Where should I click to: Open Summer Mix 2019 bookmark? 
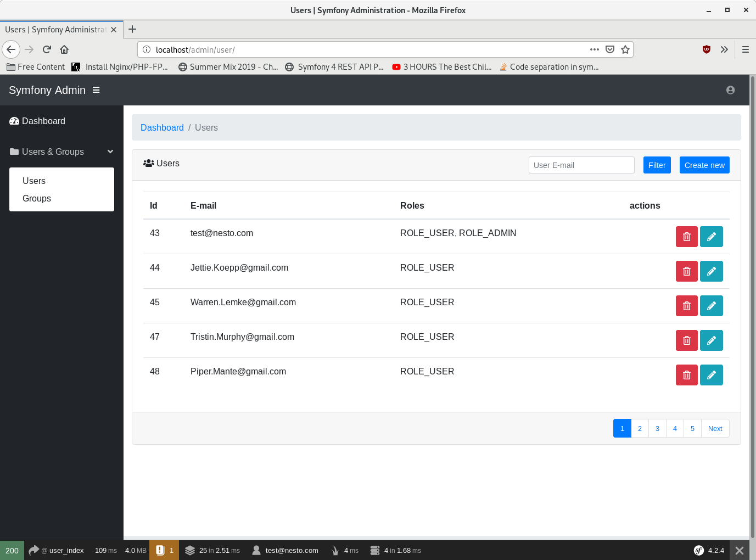coord(228,66)
